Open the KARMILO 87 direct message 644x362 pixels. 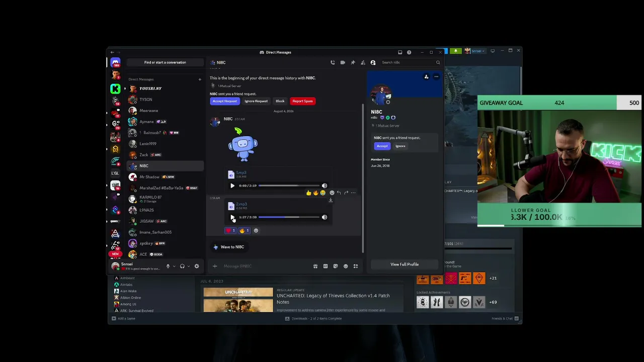pos(165,199)
